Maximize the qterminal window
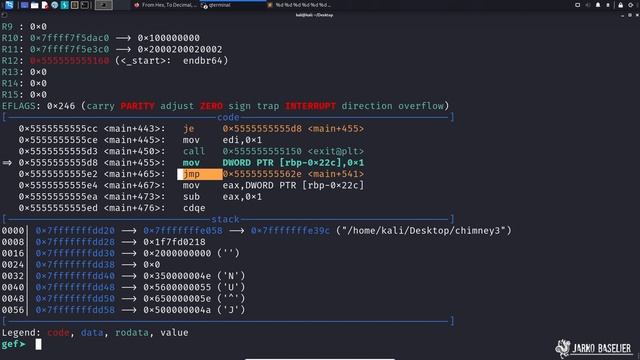640x360 pixels. pyautogui.click(x=630, y=15)
